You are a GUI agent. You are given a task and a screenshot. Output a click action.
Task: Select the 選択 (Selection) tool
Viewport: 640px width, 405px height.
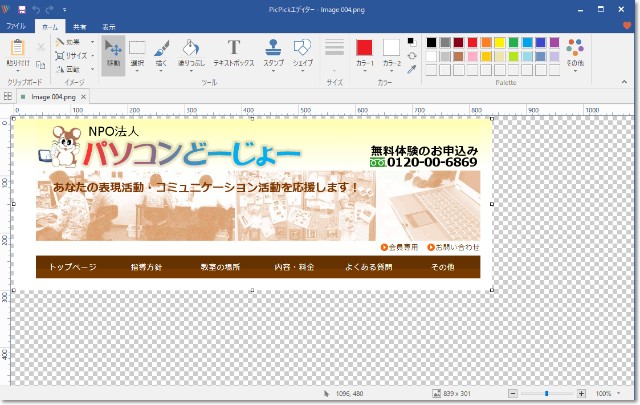point(137,53)
